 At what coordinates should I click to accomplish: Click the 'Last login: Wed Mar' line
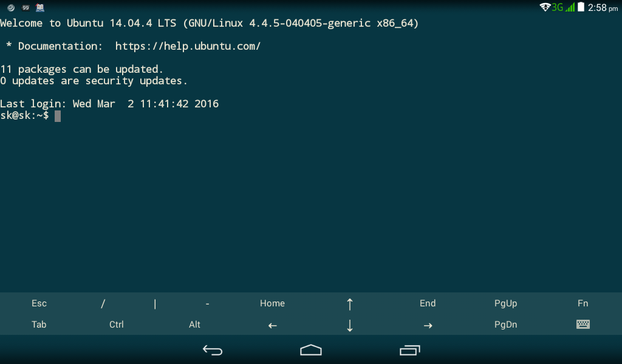click(x=109, y=104)
